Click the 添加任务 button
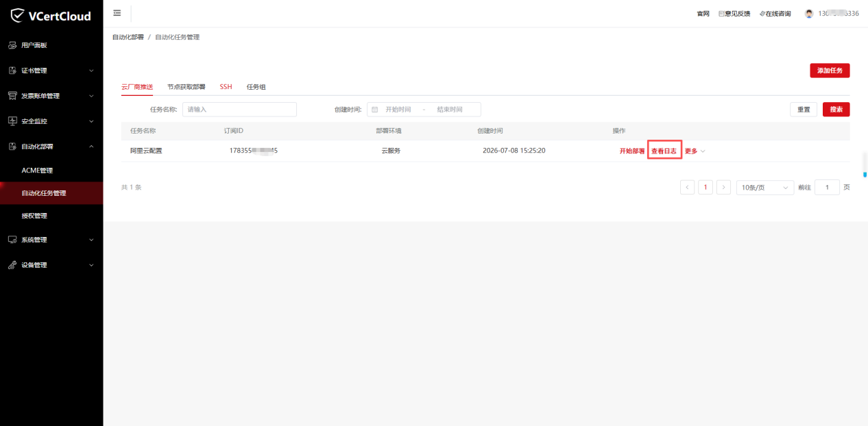 point(830,71)
